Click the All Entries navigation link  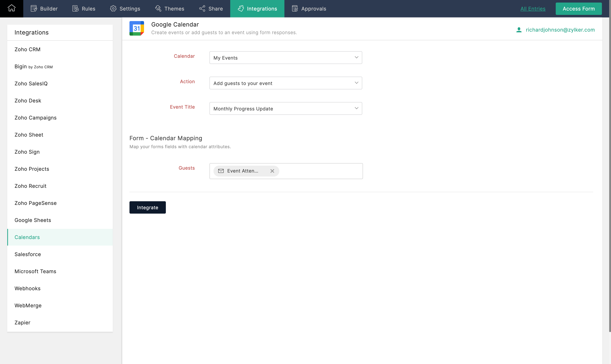pyautogui.click(x=533, y=8)
